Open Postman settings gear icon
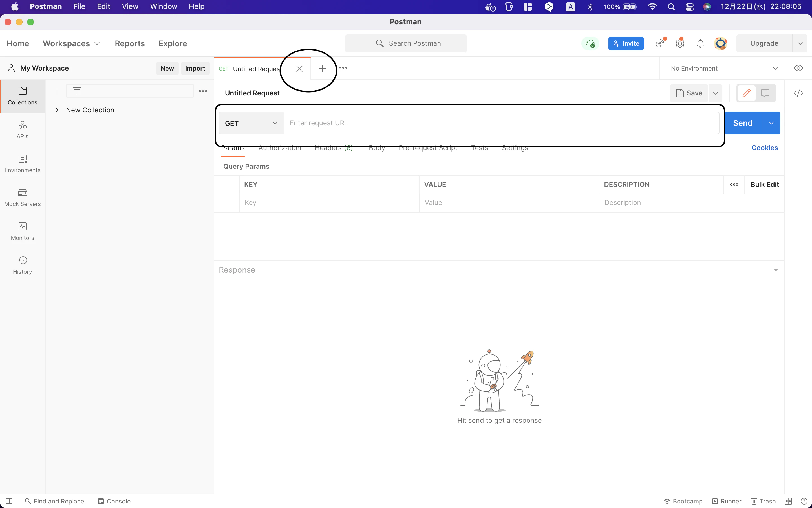Image resolution: width=812 pixels, height=508 pixels. click(680, 43)
